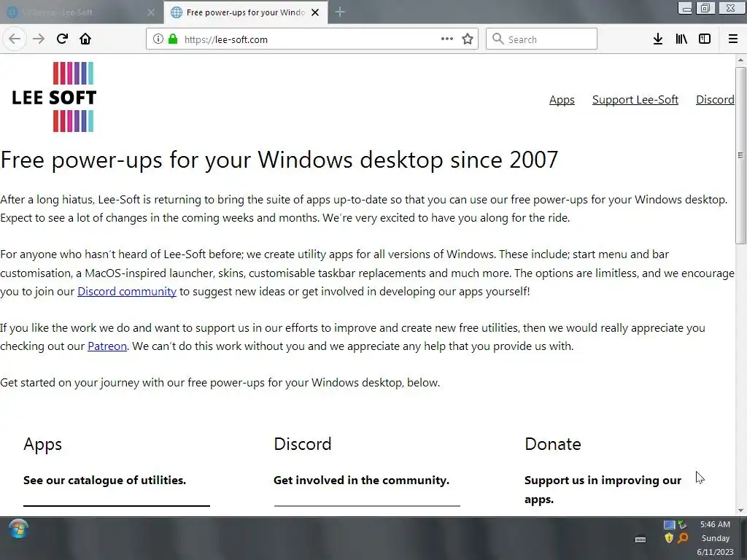Click the page scrollbar thumb
The width and height of the screenshot is (747, 560).
(740, 155)
